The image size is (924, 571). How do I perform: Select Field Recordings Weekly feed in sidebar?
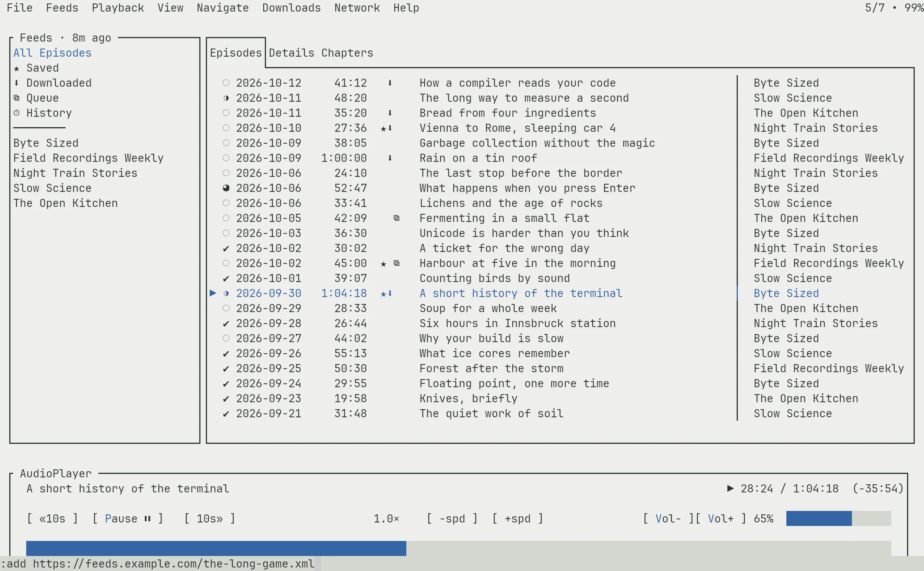pos(89,158)
